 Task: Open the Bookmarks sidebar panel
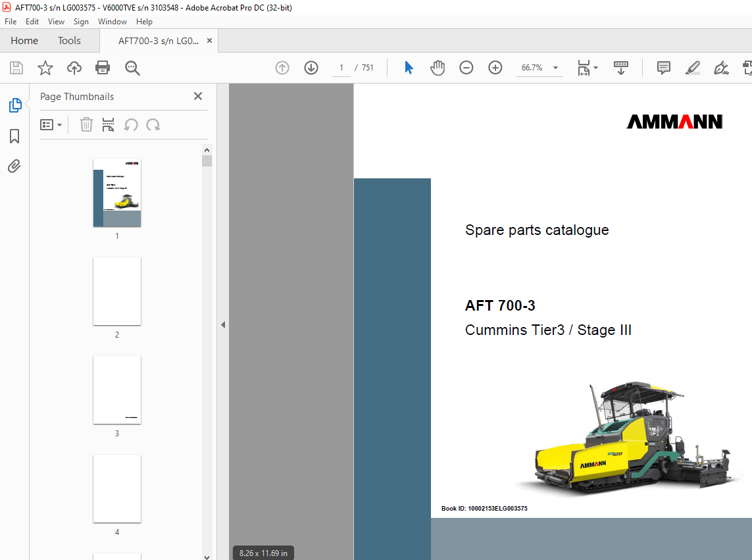point(14,136)
